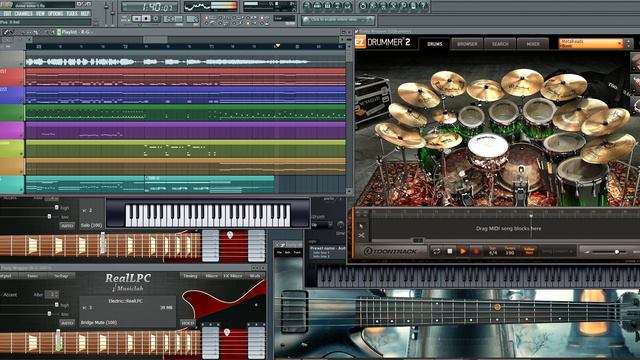Click the guitar pick on lower RealLPC guitar
This screenshot has width=640, height=360.
pos(227,332)
